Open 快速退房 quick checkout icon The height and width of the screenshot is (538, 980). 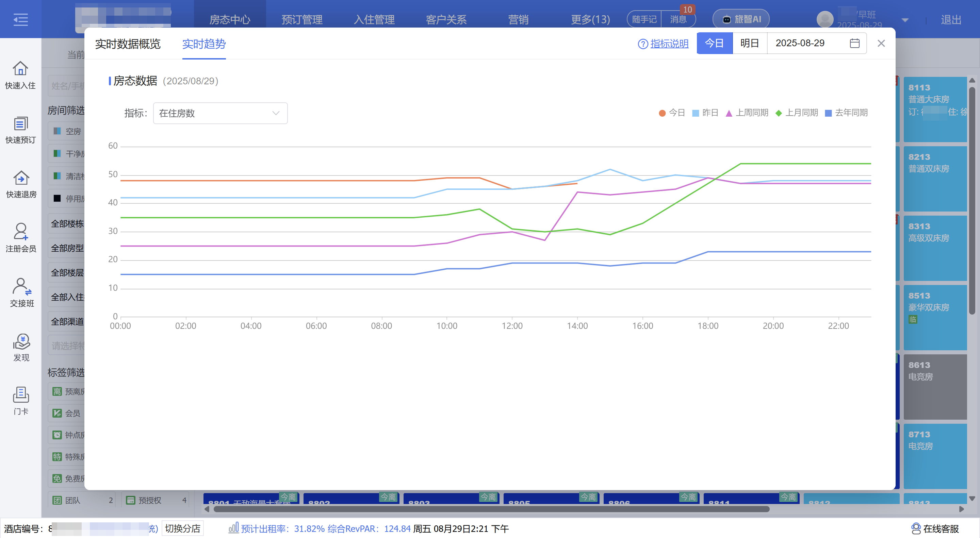[x=21, y=184]
